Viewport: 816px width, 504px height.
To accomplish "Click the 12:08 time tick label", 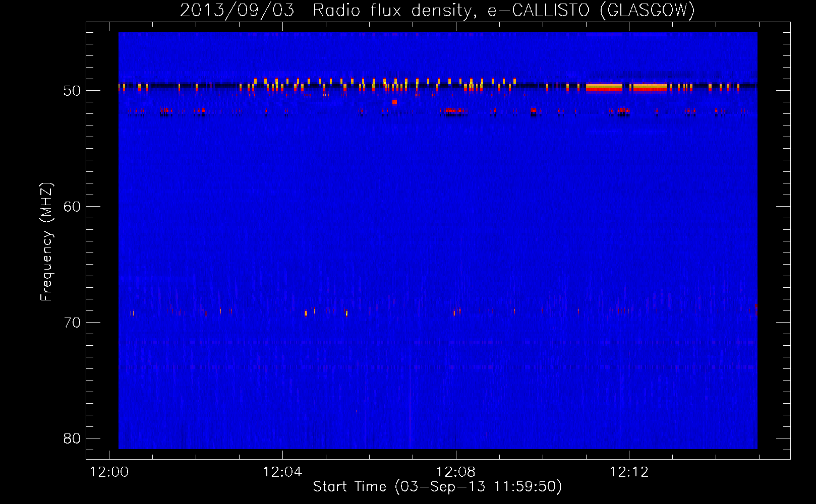I will pos(455,472).
